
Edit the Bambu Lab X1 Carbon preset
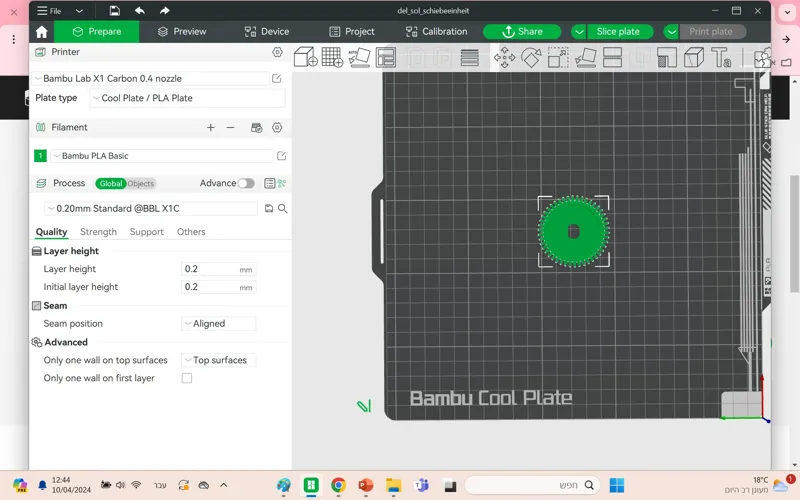point(277,79)
